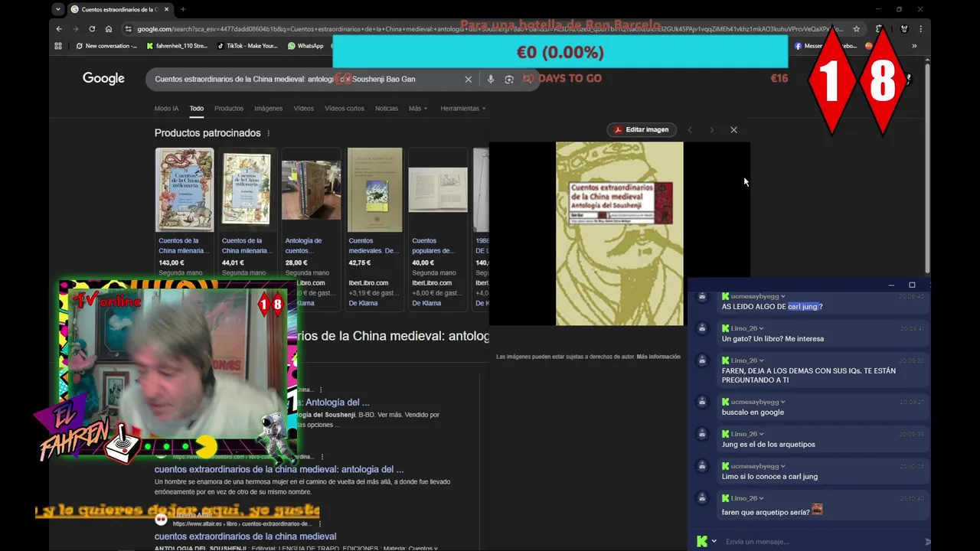This screenshot has height=551, width=980.
Task: Open the browser apps grid icon
Action: [x=58, y=46]
